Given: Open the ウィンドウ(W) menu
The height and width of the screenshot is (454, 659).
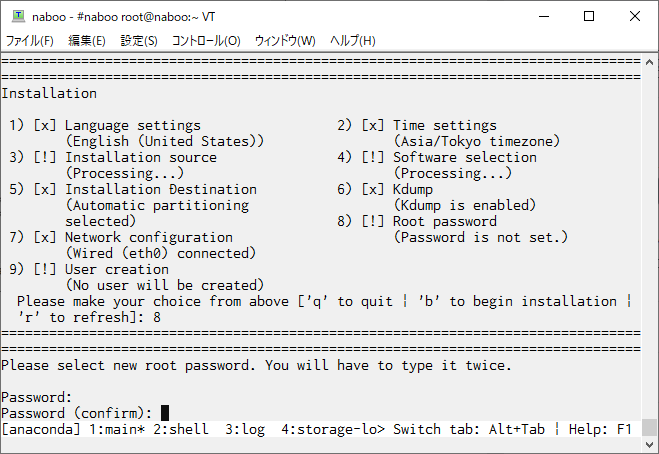Looking at the screenshot, I should 285,41.
